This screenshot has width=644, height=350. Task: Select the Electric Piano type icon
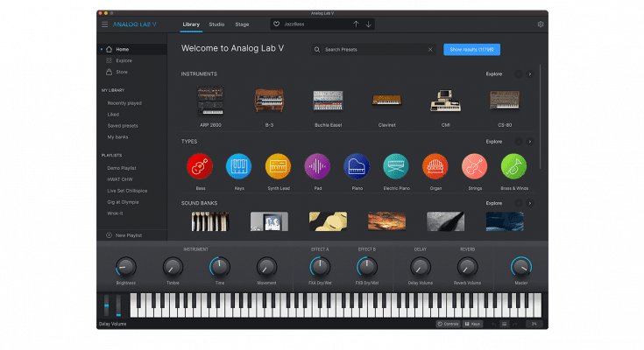[x=396, y=165]
